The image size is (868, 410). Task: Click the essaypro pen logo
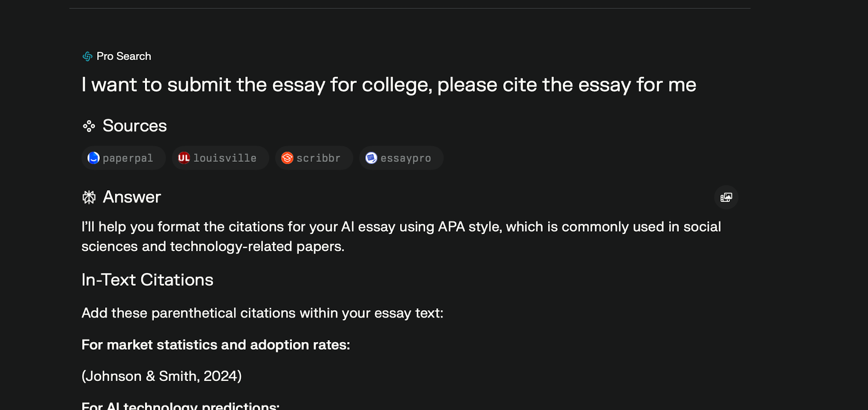372,158
